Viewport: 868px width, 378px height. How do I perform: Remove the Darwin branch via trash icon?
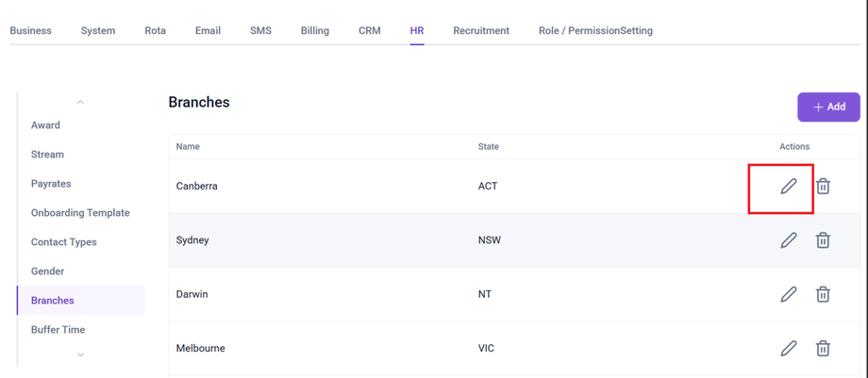tap(823, 294)
